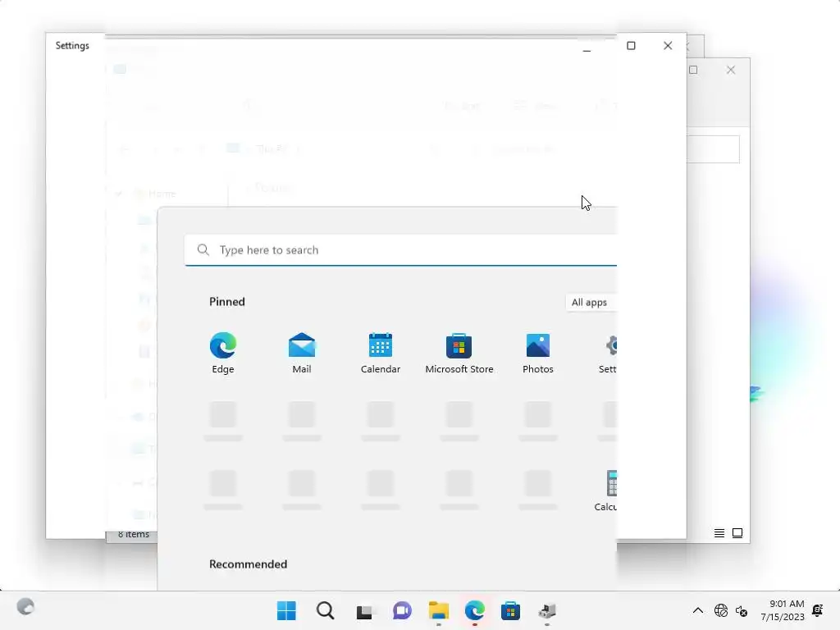
Task: Click the Recommended section heading
Action: (248, 564)
